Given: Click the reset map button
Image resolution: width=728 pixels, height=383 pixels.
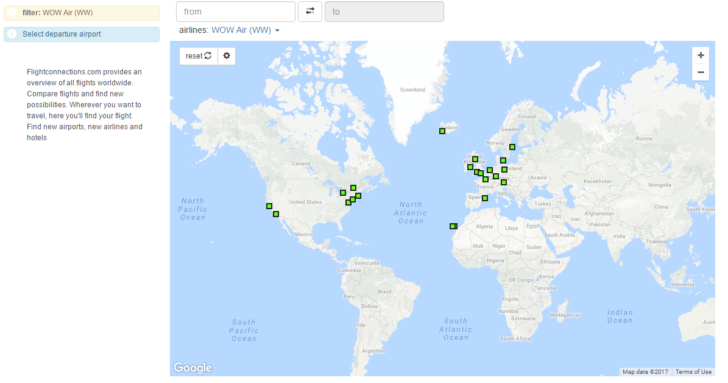Looking at the screenshot, I should (x=199, y=56).
